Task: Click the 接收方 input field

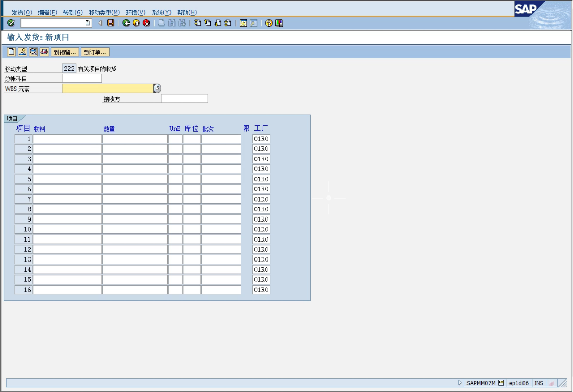Action: (184, 98)
